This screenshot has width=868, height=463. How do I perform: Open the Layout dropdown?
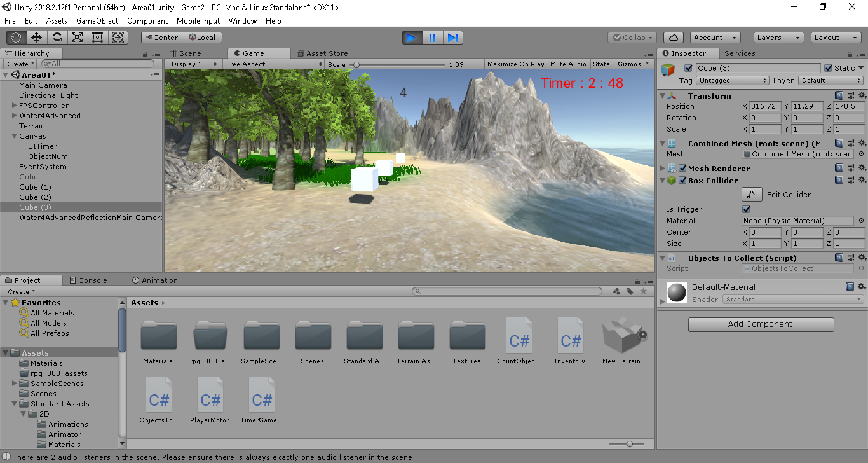(837, 38)
